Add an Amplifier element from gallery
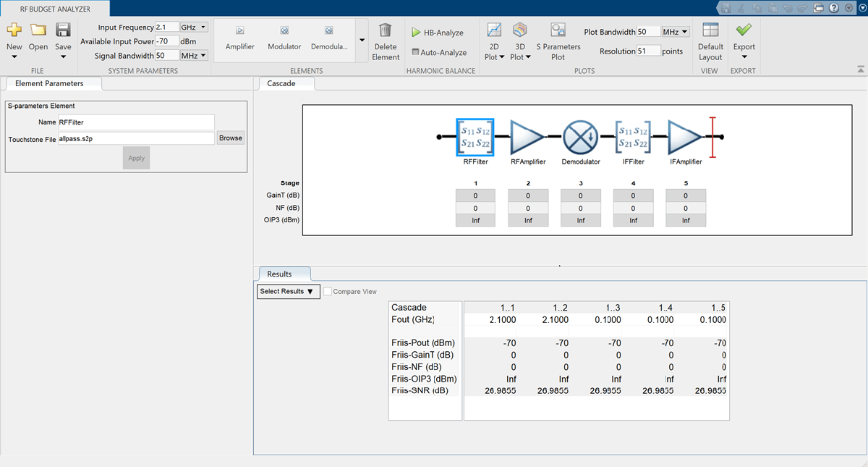The image size is (868, 467). 239,37
